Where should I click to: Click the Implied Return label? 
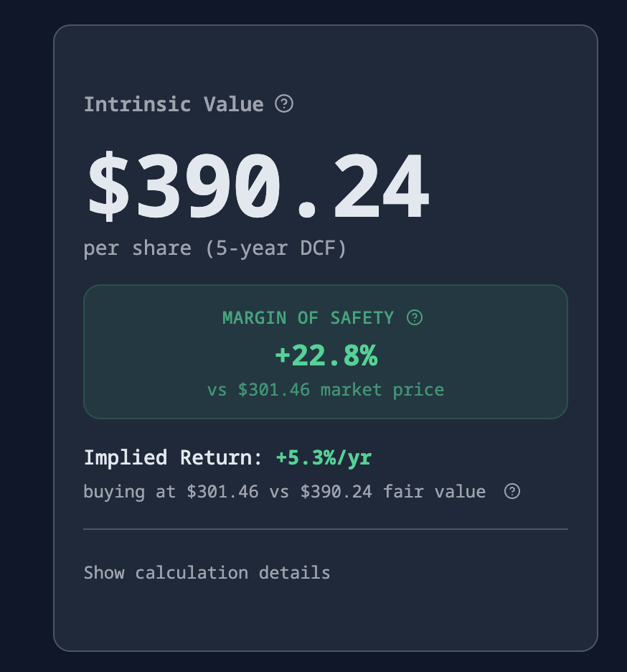click(x=176, y=458)
